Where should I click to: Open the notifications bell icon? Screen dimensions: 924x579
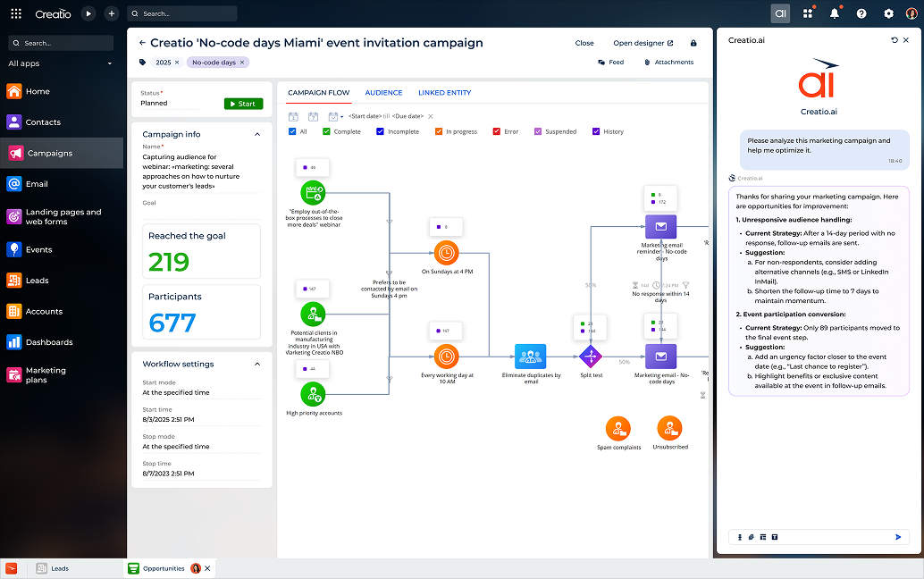[835, 13]
